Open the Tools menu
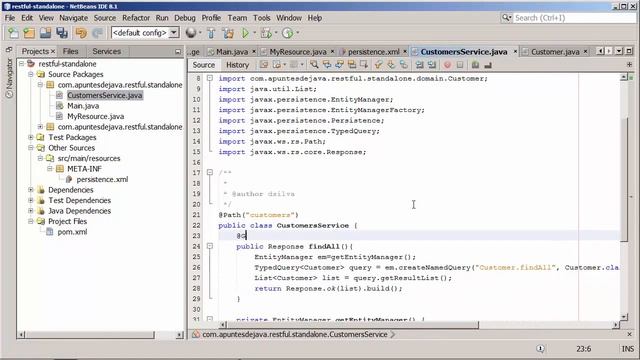The width and height of the screenshot is (640, 360). 262,18
